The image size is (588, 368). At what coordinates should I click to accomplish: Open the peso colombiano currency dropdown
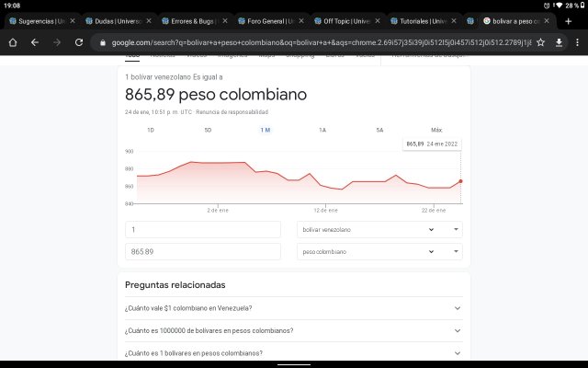(379, 251)
